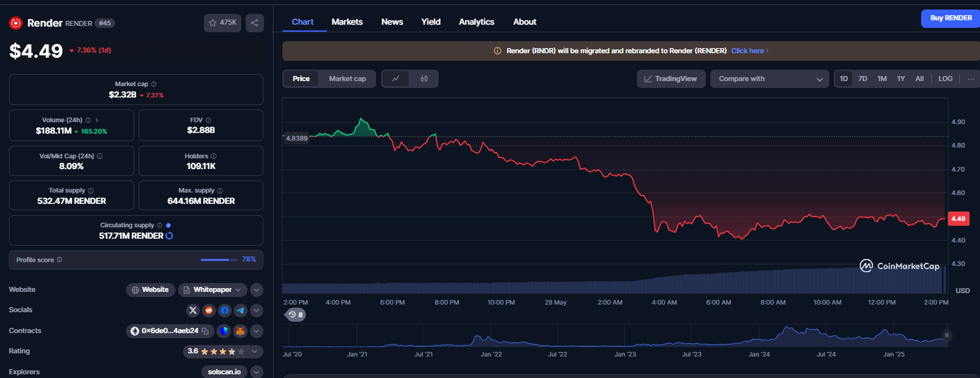980x378 pixels.
Task: Follow the migration banner Click here link
Action: 750,51
